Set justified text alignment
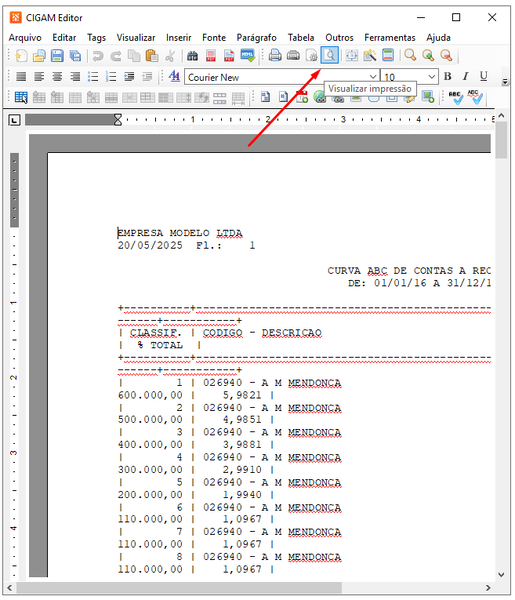This screenshot has width=515, height=600. (x=21, y=77)
